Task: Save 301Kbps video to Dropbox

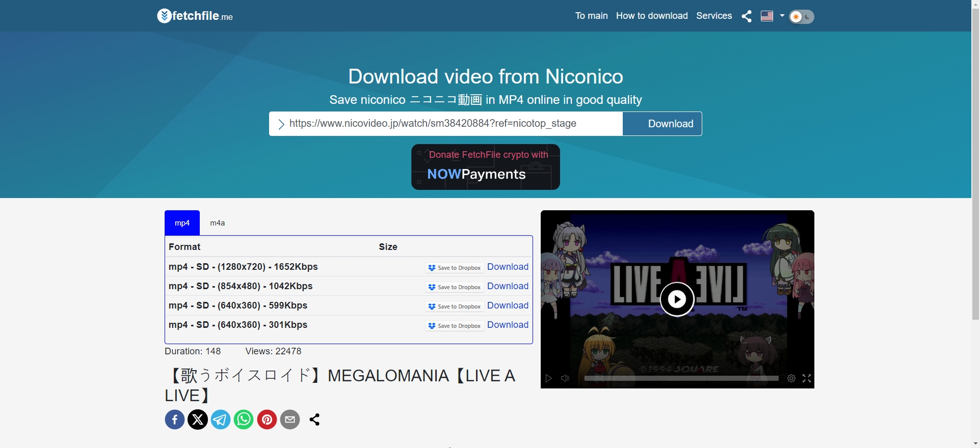Action: coord(455,326)
